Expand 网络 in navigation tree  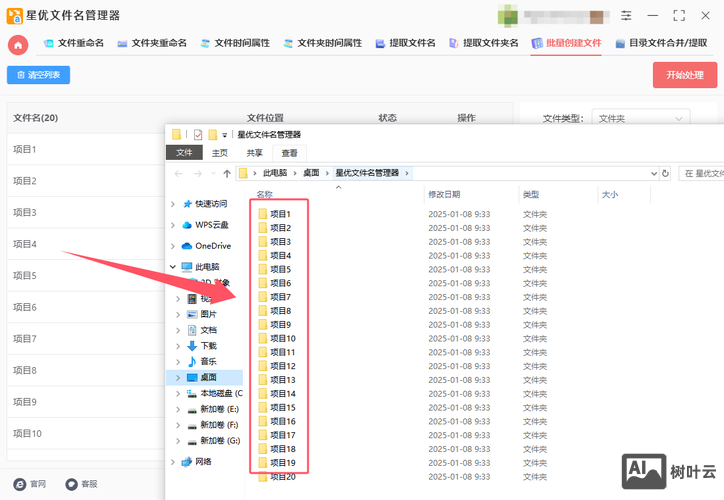click(173, 462)
